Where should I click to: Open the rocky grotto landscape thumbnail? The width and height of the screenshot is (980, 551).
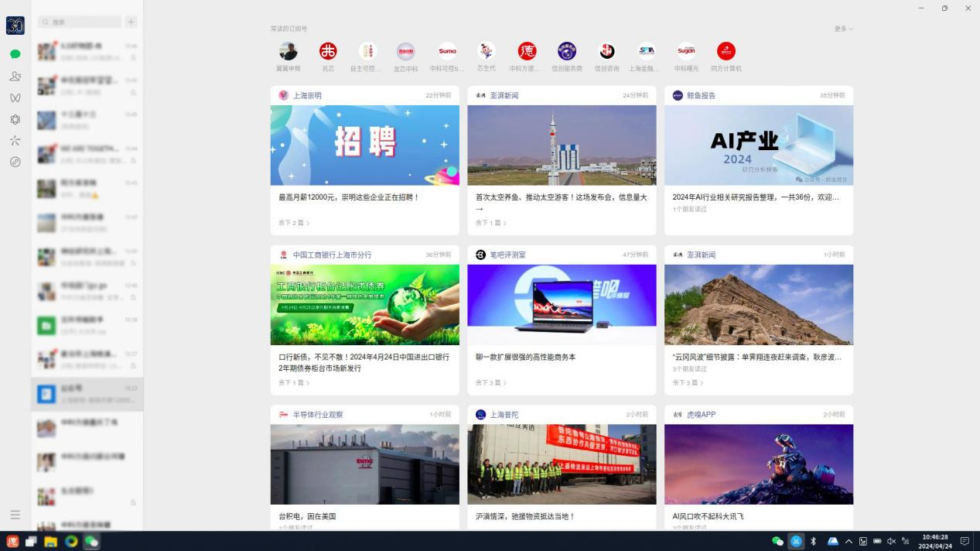pos(759,305)
